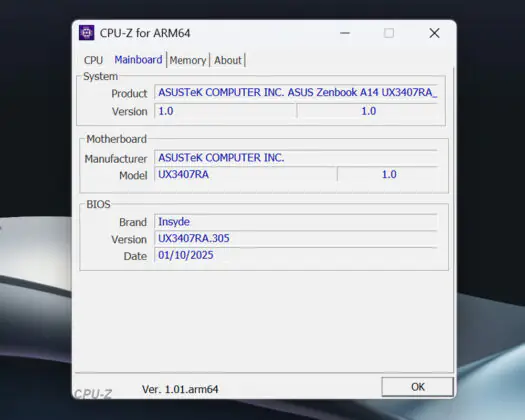Viewport: 525px width, 420px height.
Task: Click the disabled maximize button
Action: point(389,33)
